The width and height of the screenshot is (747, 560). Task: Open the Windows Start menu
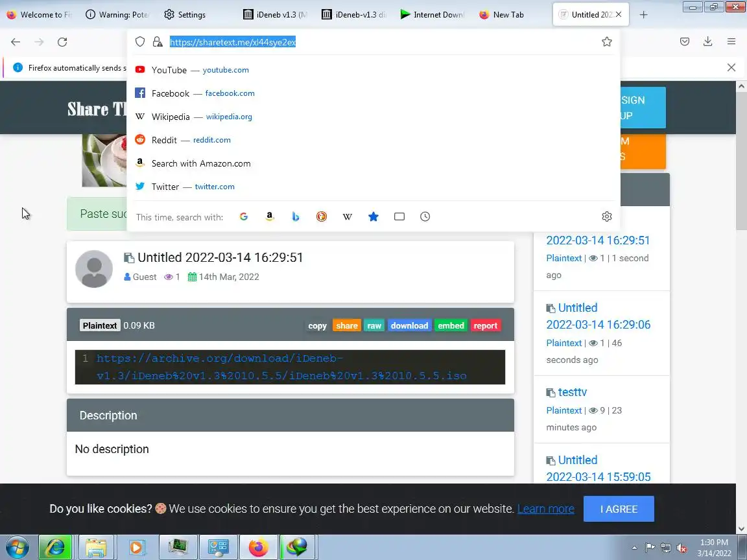coord(17,547)
